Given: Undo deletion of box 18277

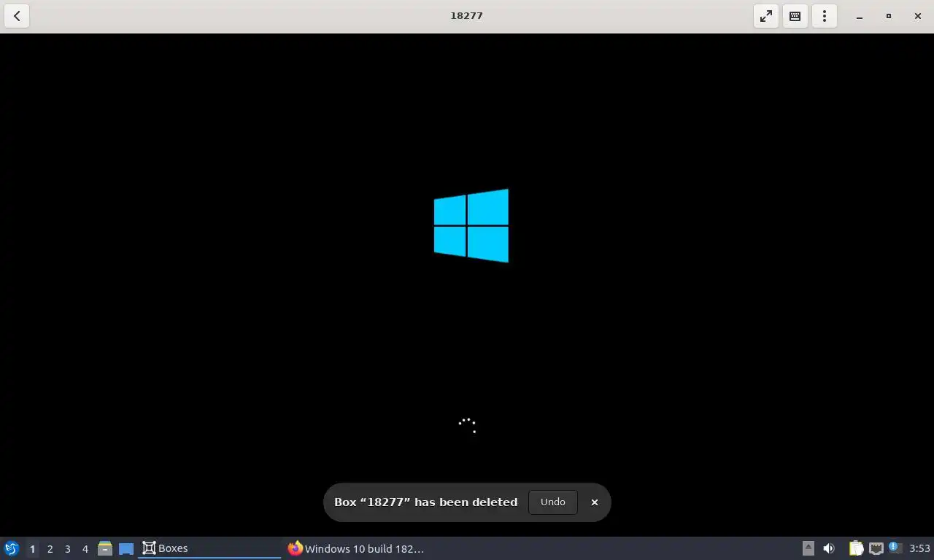Looking at the screenshot, I should (x=552, y=502).
